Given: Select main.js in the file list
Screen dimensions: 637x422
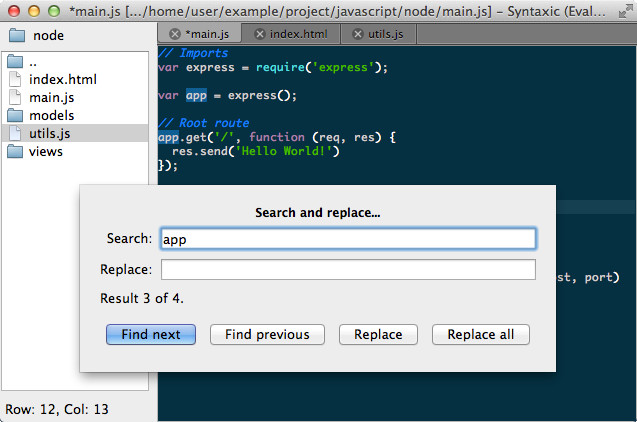Looking at the screenshot, I should pyautogui.click(x=75, y=97).
